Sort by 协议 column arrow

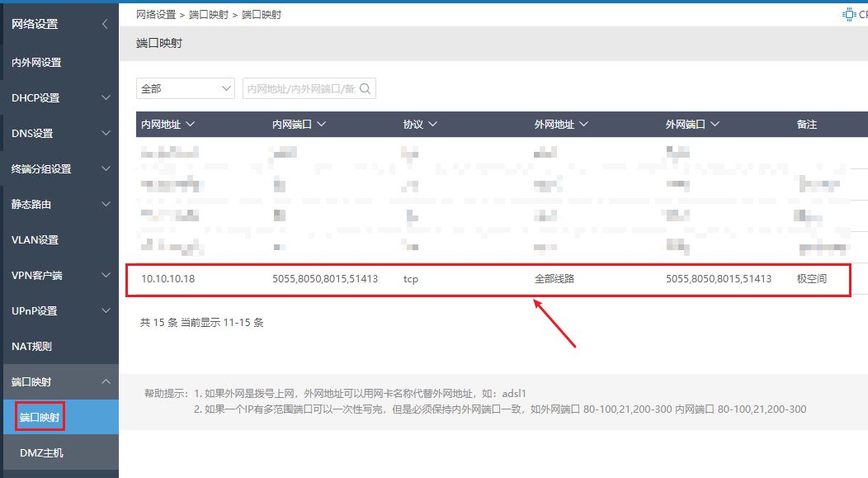coord(432,125)
